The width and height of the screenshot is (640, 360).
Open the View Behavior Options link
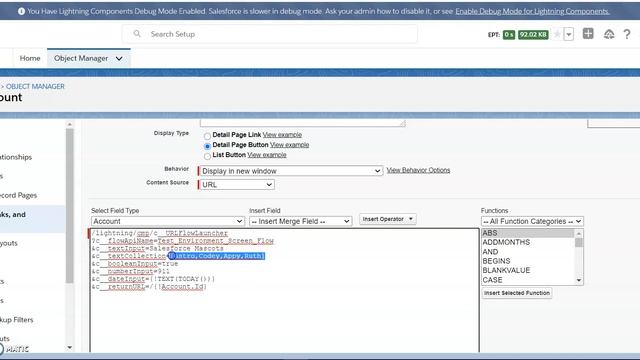click(418, 170)
